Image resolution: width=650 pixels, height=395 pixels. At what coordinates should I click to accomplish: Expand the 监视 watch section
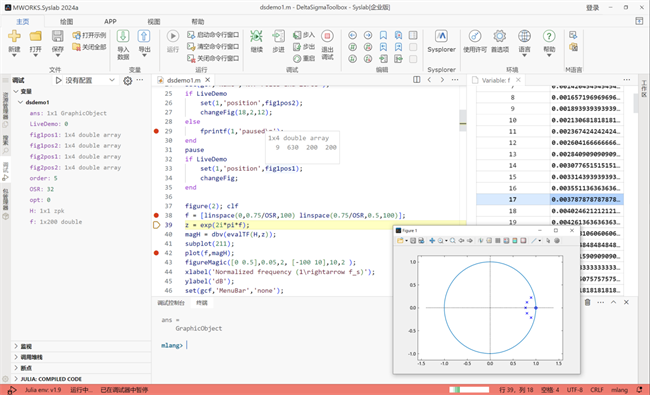pos(16,346)
